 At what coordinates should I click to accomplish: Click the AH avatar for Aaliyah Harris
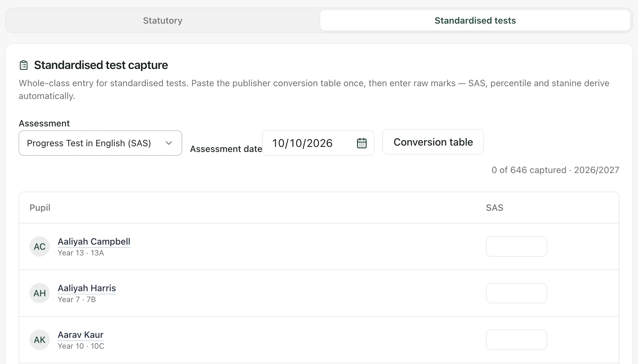40,293
